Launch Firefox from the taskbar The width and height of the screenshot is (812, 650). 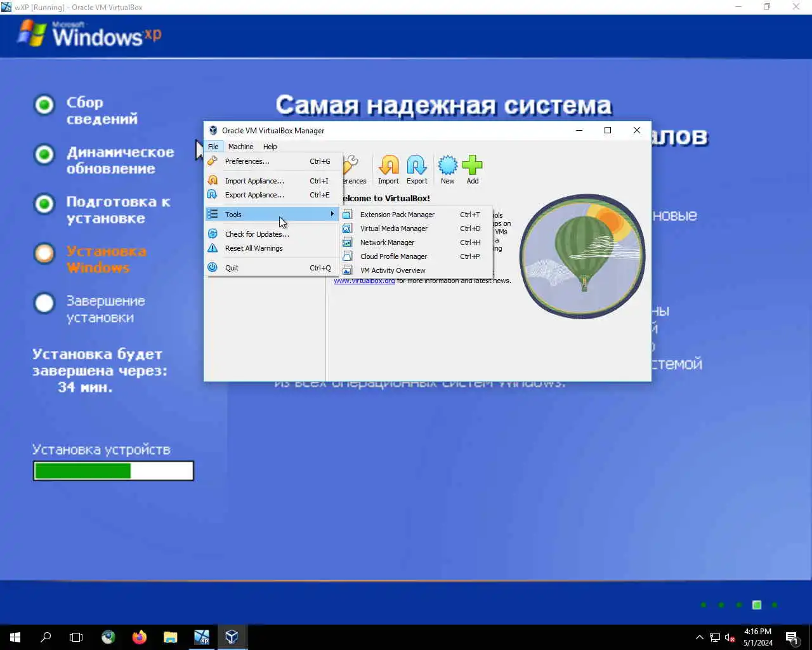pyautogui.click(x=140, y=637)
